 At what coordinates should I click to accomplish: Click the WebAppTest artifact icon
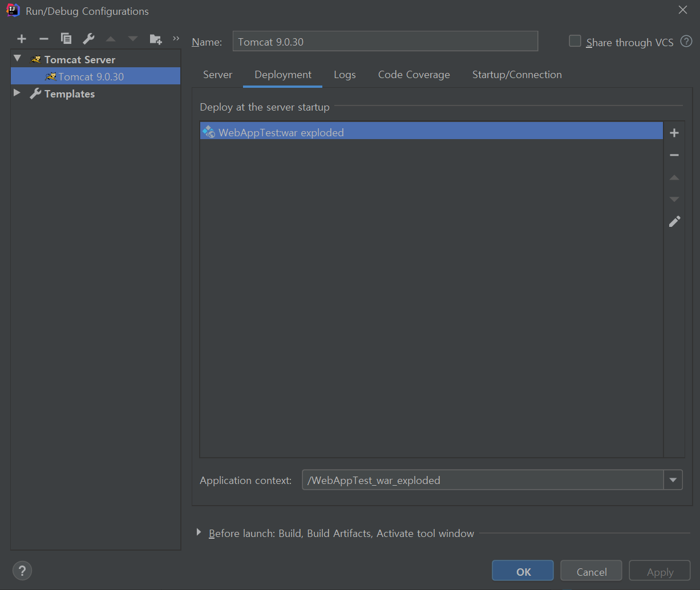209,132
